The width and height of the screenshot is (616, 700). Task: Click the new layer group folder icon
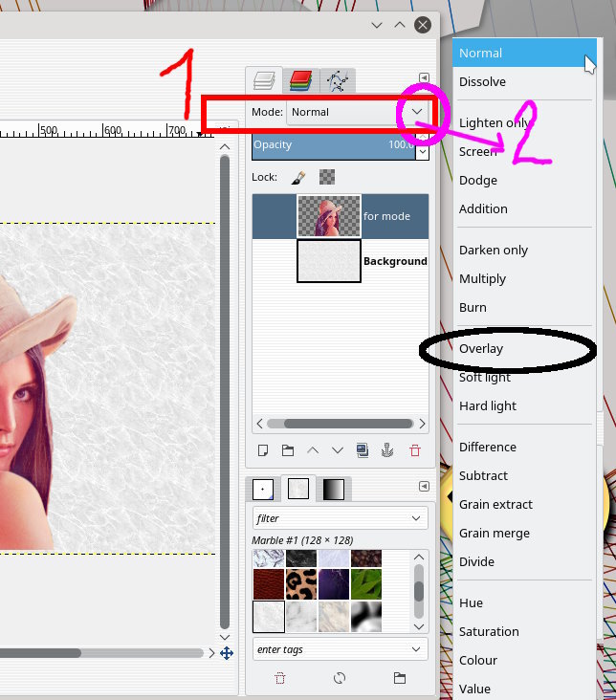(x=287, y=450)
